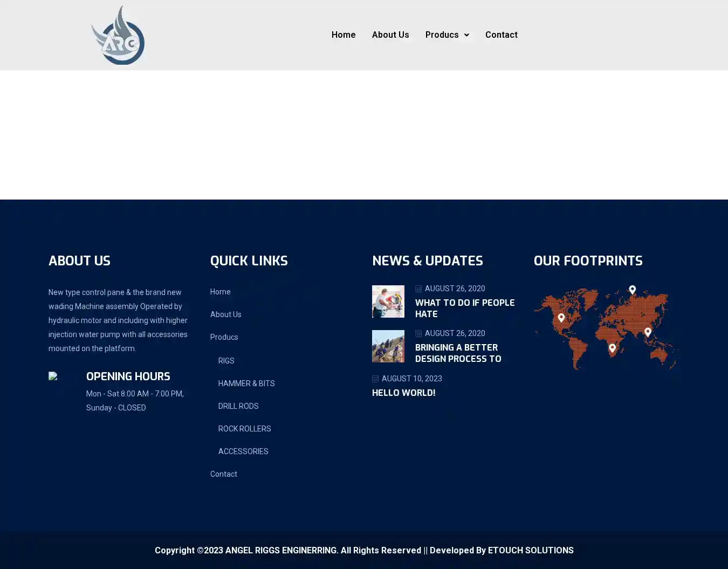Click the ARG company logo

pos(118,35)
